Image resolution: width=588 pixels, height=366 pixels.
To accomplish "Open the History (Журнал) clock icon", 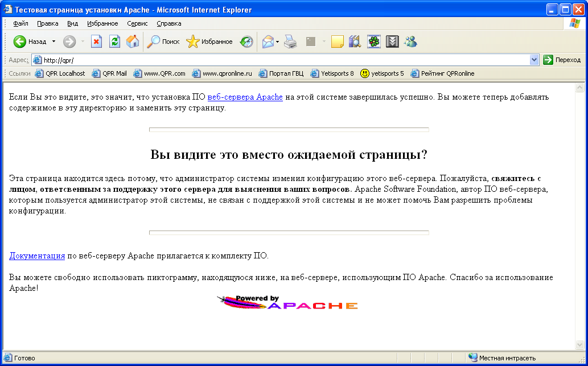I will 246,42.
